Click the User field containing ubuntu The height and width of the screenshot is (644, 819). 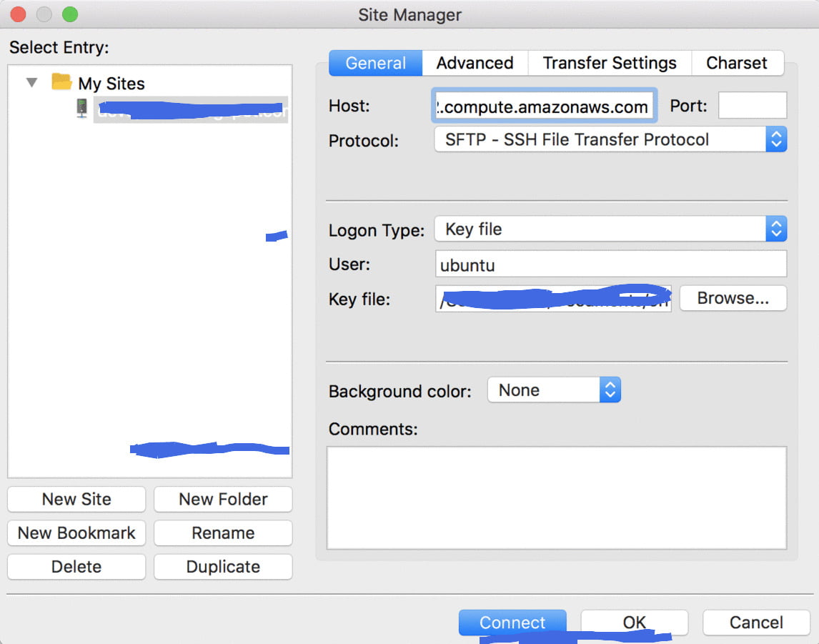(610, 264)
